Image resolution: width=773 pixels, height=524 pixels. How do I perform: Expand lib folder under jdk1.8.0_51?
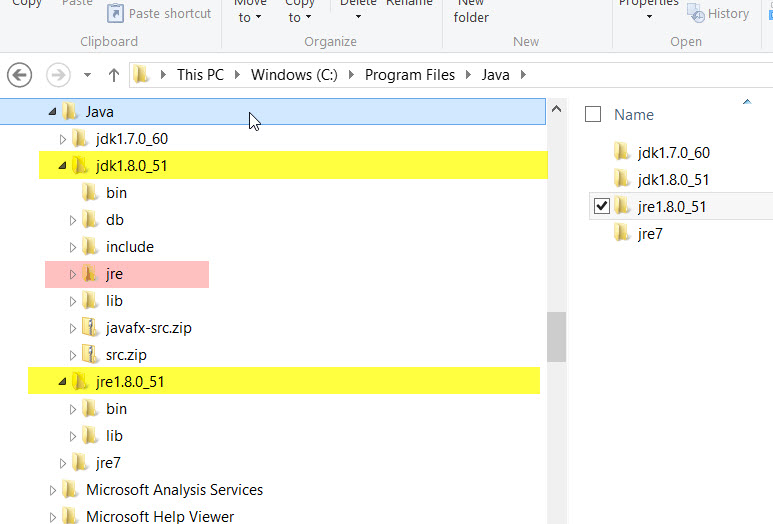tap(73, 301)
